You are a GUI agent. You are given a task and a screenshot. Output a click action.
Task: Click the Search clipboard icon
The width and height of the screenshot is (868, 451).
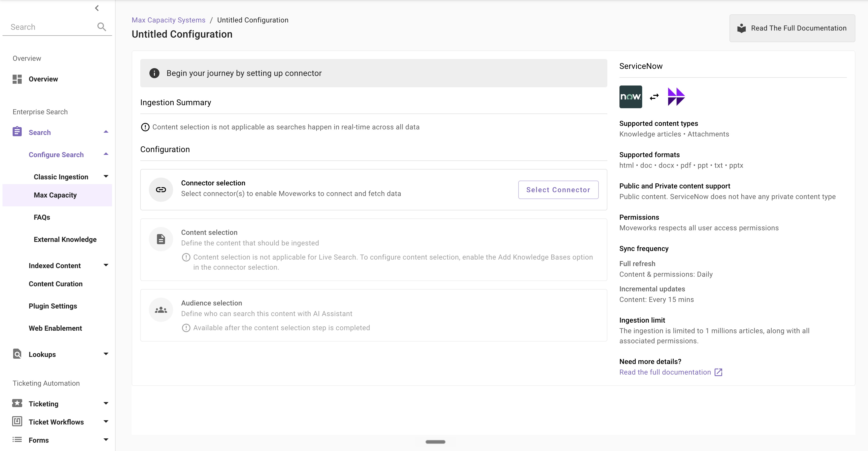tap(17, 132)
